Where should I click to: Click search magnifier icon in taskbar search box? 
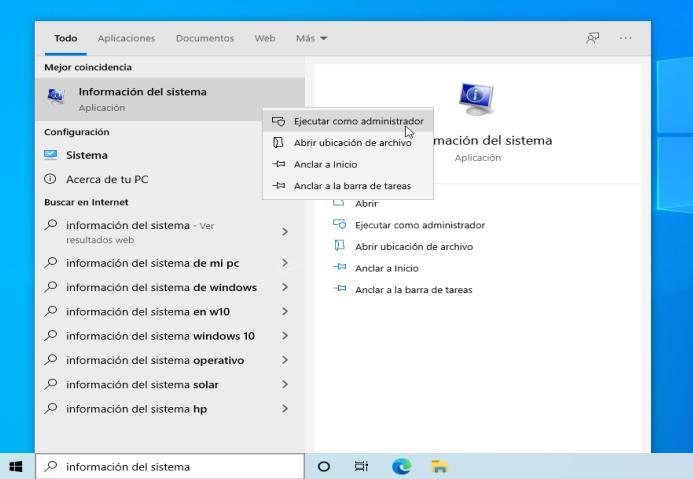(51, 466)
